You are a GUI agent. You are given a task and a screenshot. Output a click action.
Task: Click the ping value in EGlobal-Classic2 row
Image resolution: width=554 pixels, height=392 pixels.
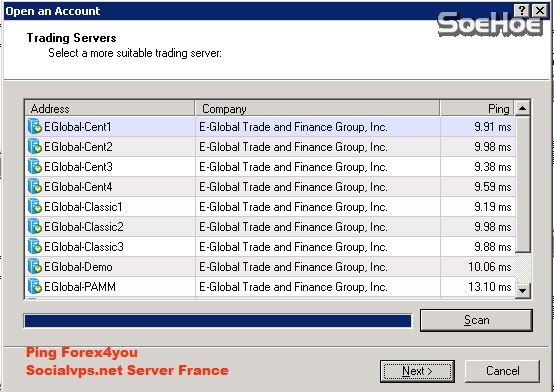[493, 227]
